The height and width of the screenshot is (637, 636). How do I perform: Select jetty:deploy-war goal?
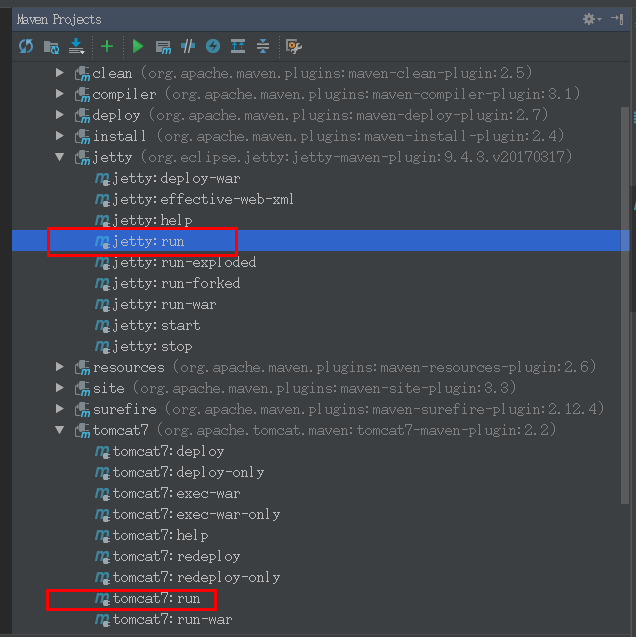click(167, 178)
